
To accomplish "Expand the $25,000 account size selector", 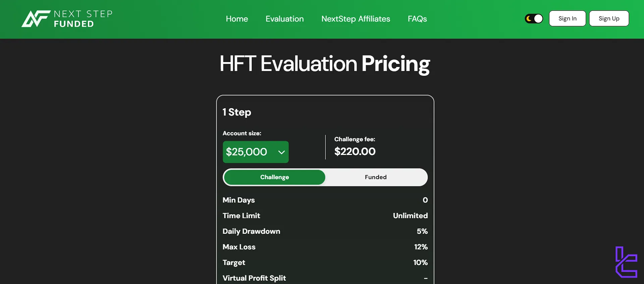I will (256, 152).
